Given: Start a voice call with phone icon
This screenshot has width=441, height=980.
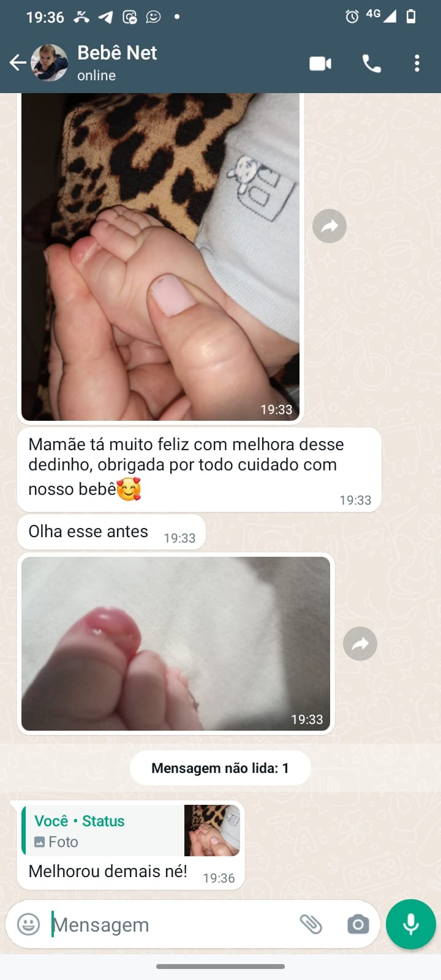Looking at the screenshot, I should point(372,63).
